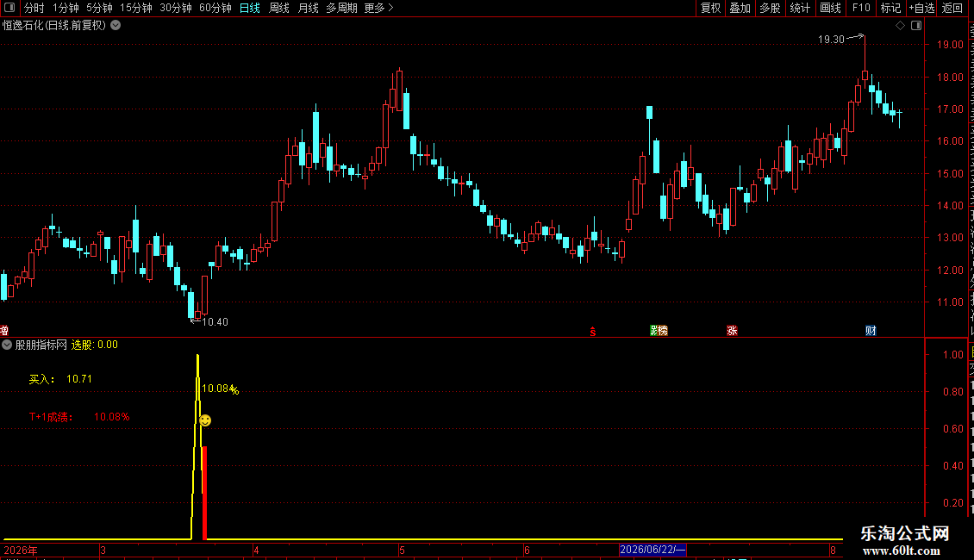Click the 买入: 10.71 label
This screenshot has width=974, height=560.
(x=60, y=379)
